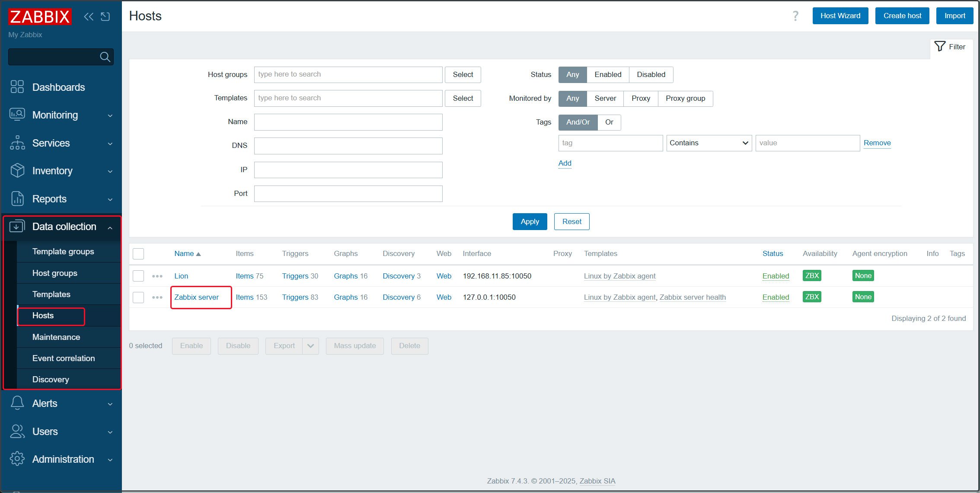Viewport: 980px width, 493px height.
Task: Click the sidebar kiosk mode icon
Action: (105, 16)
